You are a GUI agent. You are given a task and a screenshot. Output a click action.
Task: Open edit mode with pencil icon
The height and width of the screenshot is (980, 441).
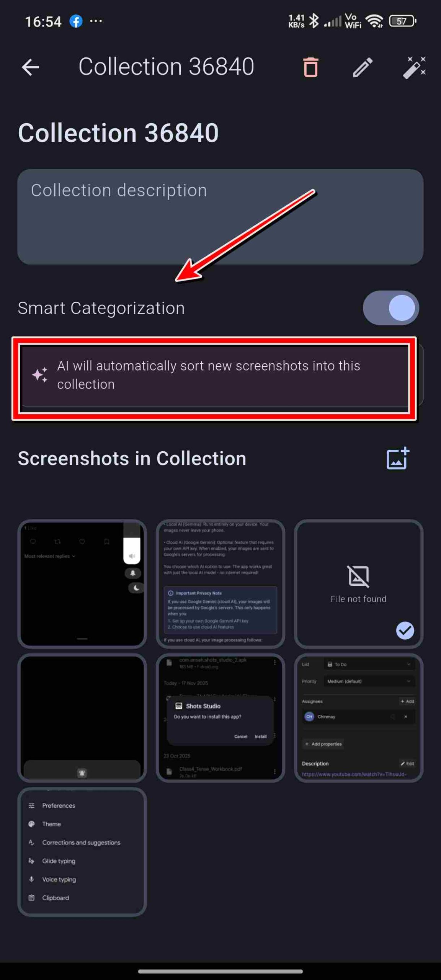(x=362, y=67)
